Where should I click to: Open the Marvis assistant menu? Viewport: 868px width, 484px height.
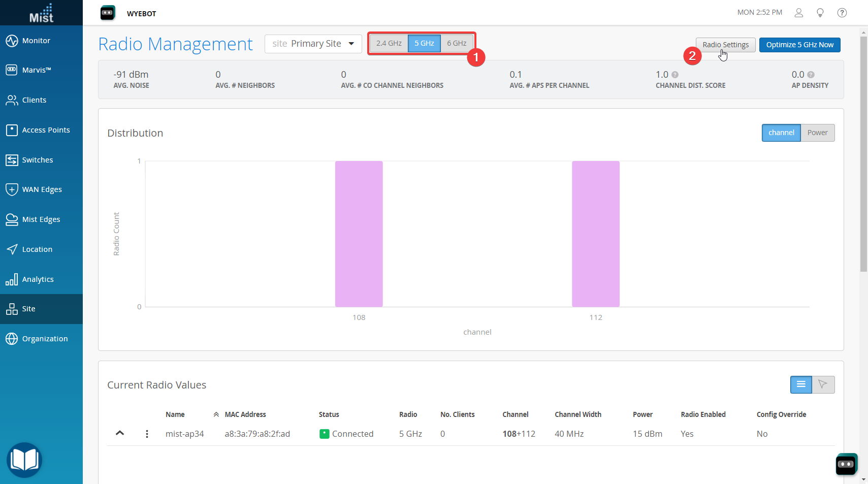tap(41, 70)
